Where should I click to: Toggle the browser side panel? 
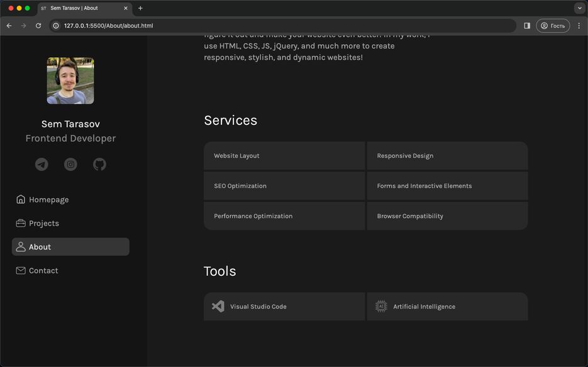click(x=527, y=26)
